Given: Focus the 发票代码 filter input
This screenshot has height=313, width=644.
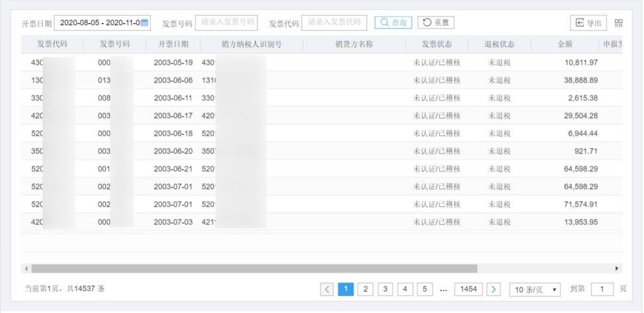Looking at the screenshot, I should 334,23.
